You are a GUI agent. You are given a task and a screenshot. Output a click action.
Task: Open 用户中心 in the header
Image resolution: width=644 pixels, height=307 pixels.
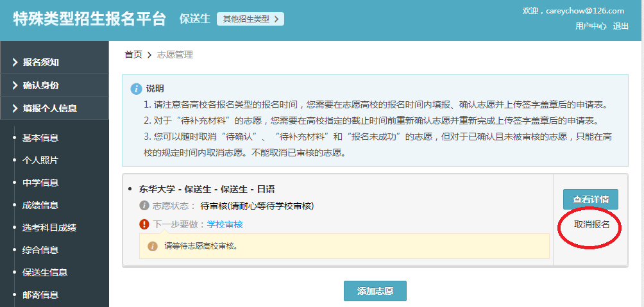coord(591,26)
